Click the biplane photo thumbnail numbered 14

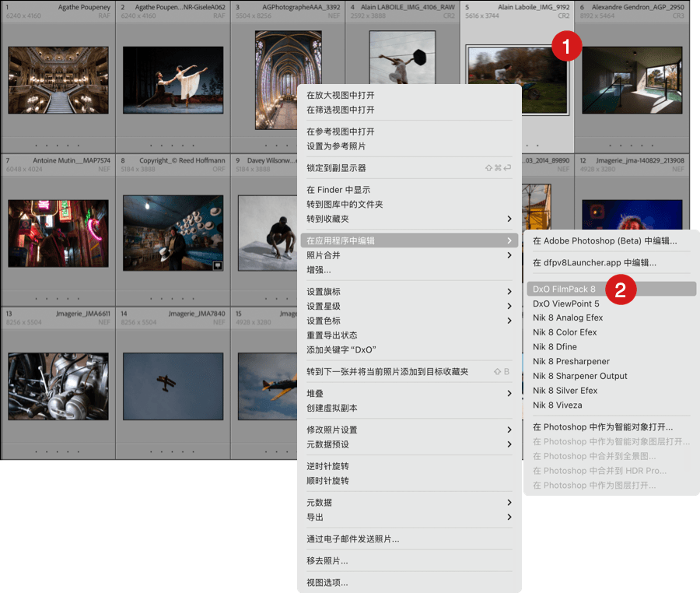click(173, 387)
